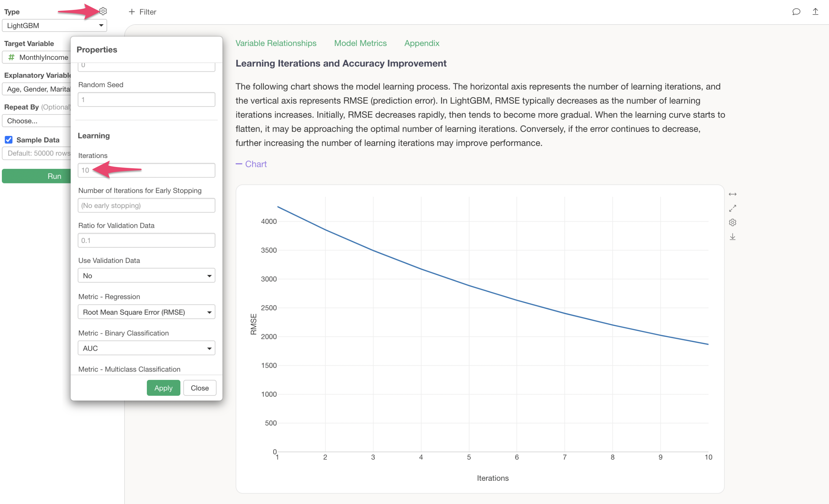Open the Metric - Regression RMSE dropdown
829x504 pixels.
(146, 312)
